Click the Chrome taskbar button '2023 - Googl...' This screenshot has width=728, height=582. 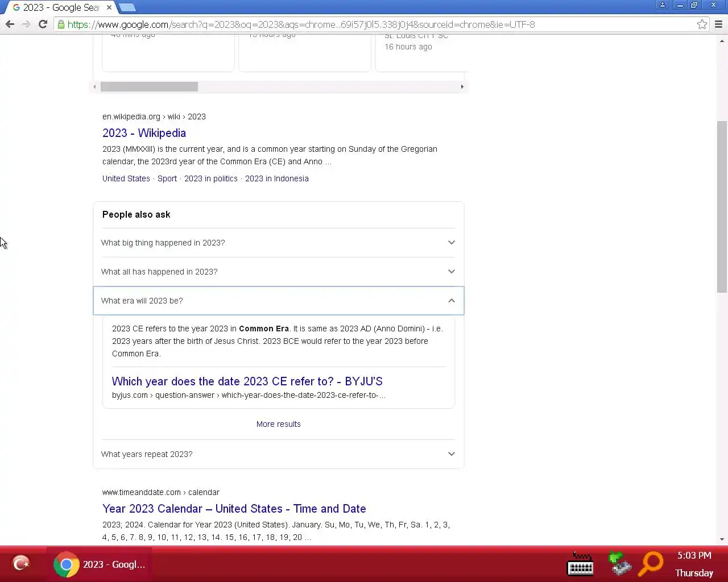(x=100, y=564)
